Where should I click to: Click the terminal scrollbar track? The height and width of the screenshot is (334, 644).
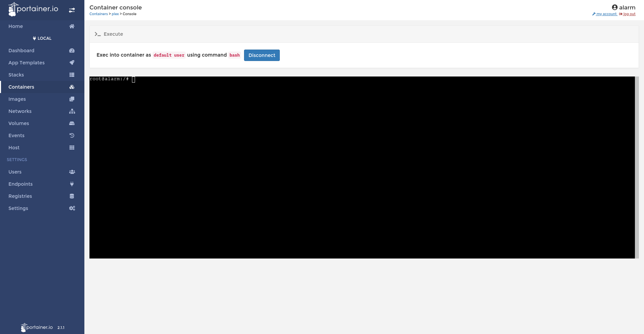(637, 168)
